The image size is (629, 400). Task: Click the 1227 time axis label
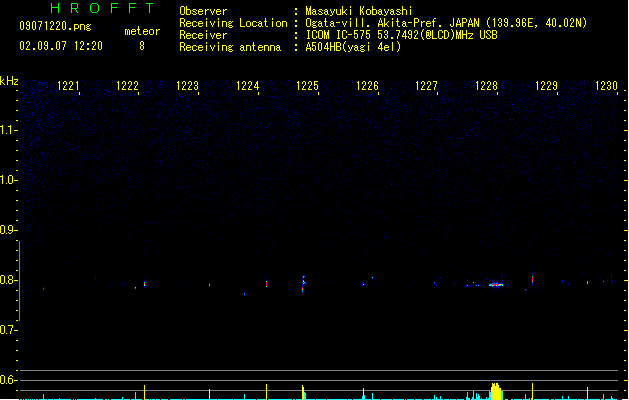426,86
